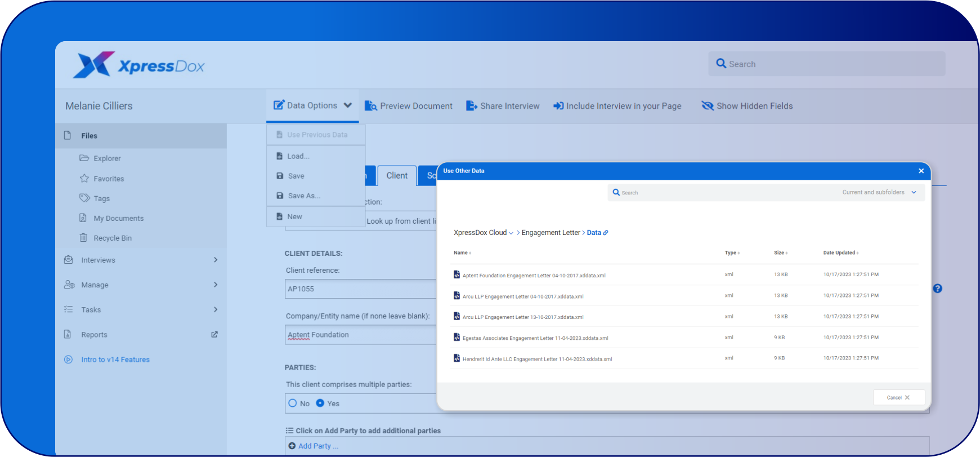This screenshot has width=980, height=457.
Task: Click the Intro to v14 play icon
Action: tap(69, 359)
